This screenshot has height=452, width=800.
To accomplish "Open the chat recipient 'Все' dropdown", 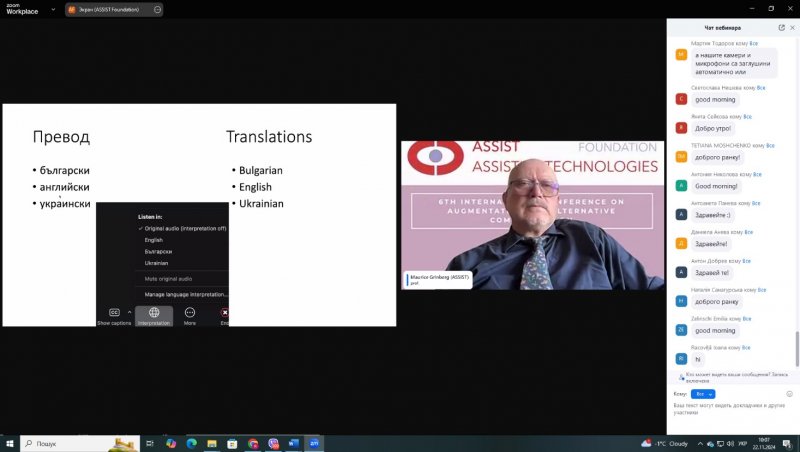I will click(x=704, y=394).
